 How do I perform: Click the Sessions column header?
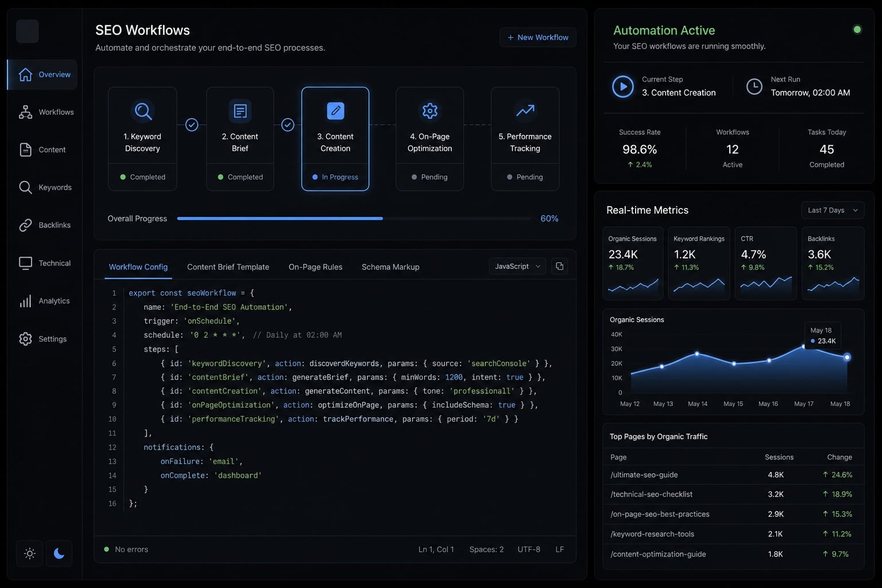[779, 457]
